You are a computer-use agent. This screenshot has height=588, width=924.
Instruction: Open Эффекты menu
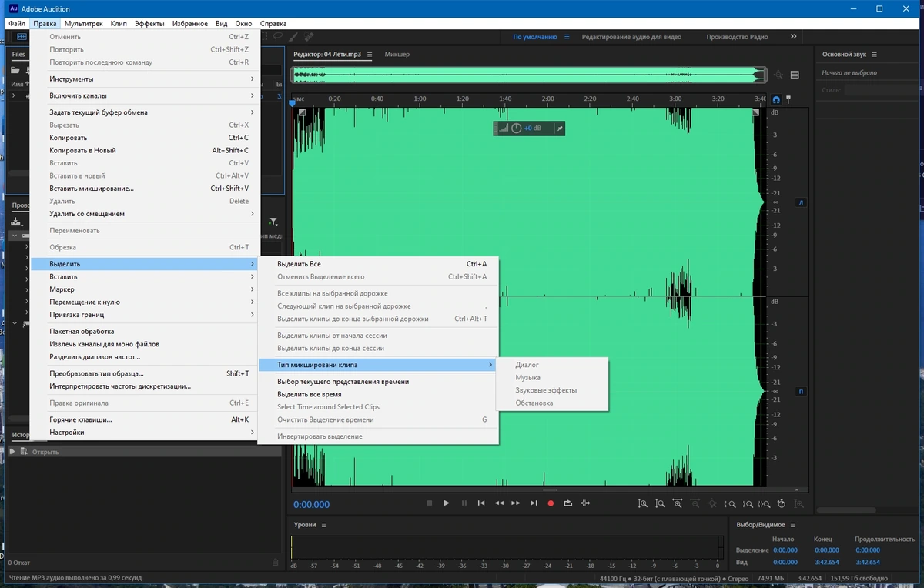[149, 23]
